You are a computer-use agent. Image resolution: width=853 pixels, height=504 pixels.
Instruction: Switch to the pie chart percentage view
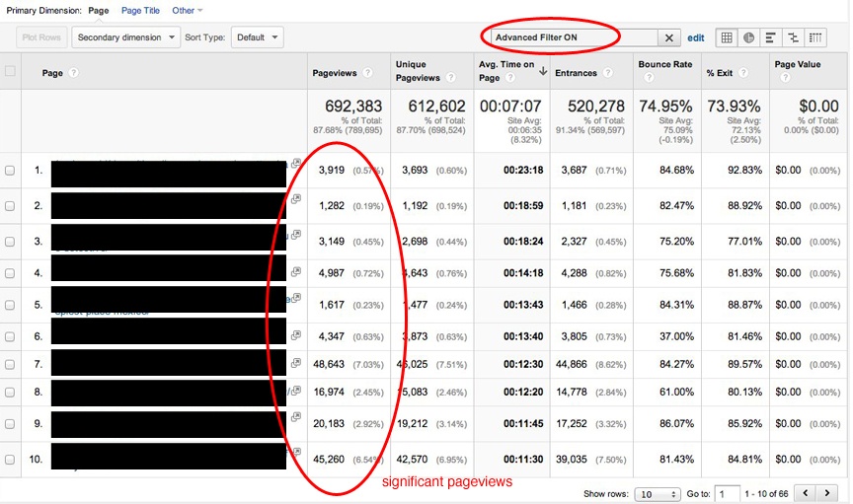(x=749, y=37)
